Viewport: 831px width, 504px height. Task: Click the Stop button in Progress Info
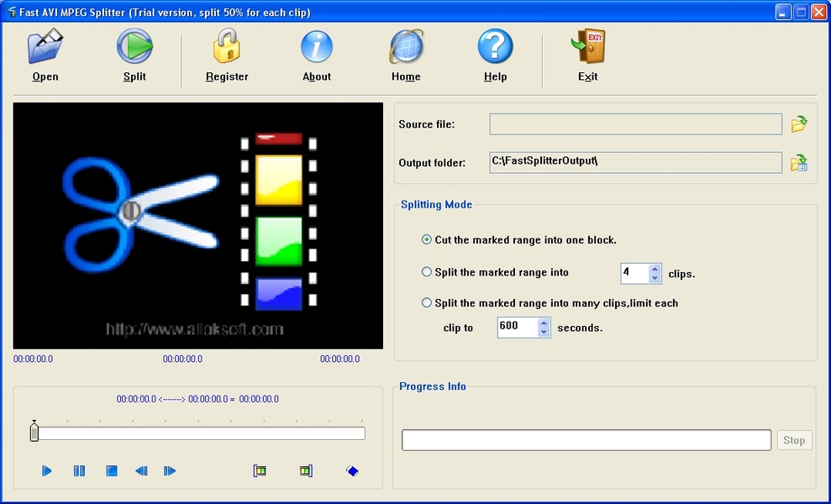tap(794, 440)
